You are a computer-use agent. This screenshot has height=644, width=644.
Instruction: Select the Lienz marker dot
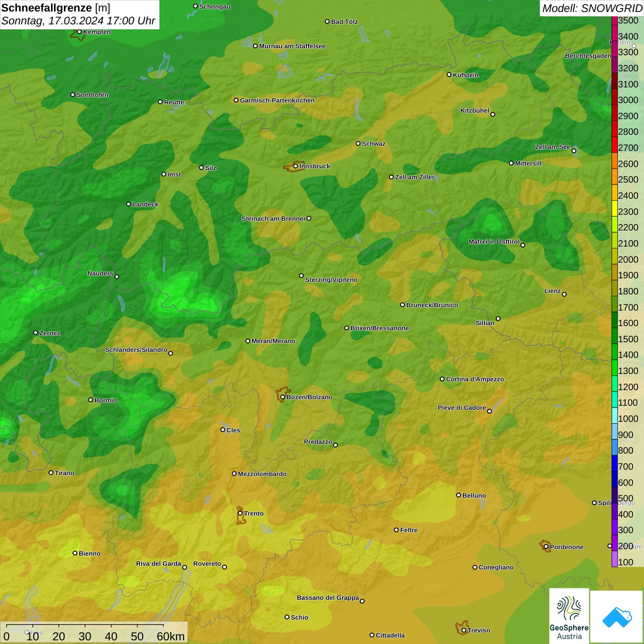(564, 294)
